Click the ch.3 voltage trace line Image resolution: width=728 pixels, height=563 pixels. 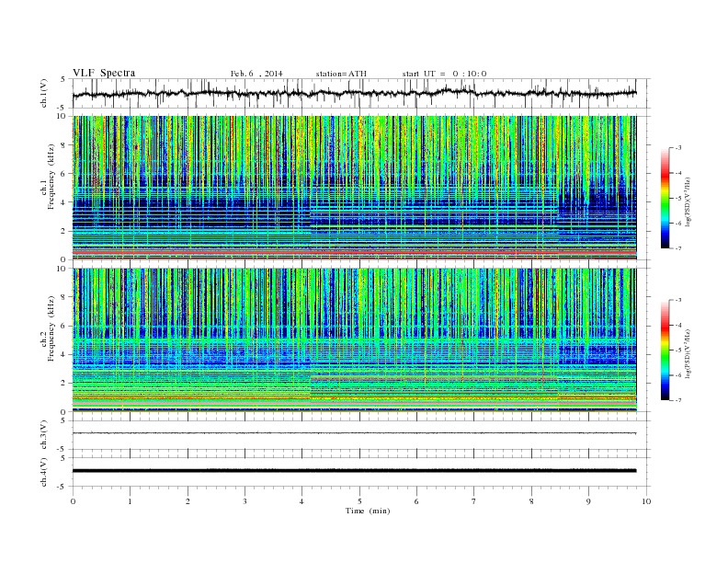[354, 433]
